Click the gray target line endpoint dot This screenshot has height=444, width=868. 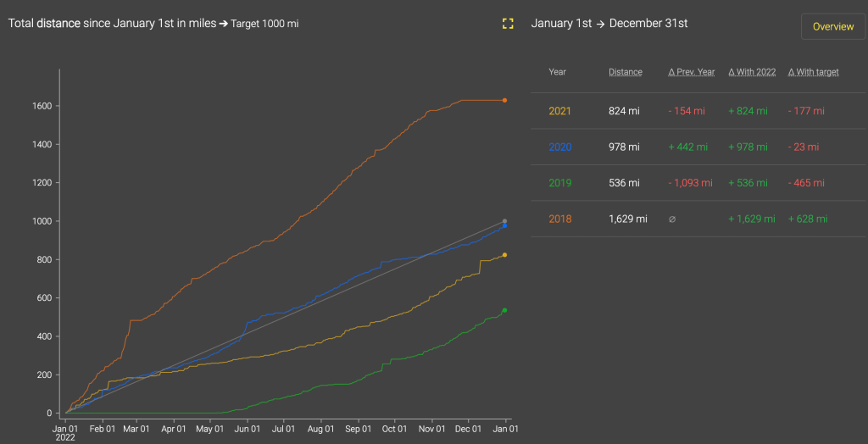504,221
